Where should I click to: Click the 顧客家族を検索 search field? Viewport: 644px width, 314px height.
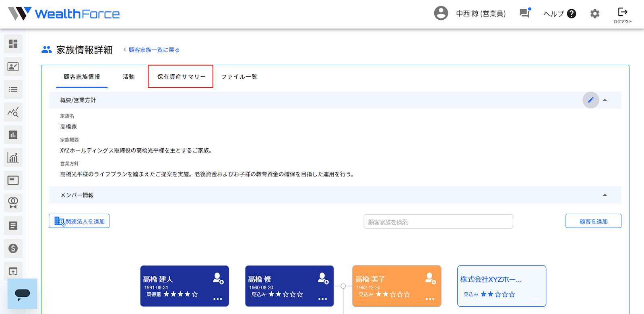tap(438, 222)
